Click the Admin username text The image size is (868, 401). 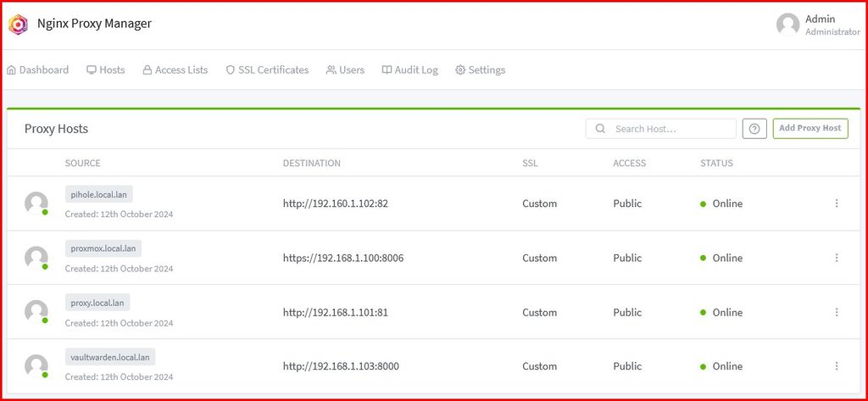click(821, 19)
